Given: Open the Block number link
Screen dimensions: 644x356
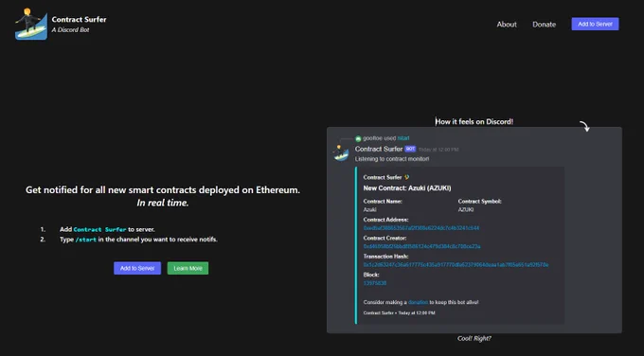Looking at the screenshot, I should pos(375,283).
